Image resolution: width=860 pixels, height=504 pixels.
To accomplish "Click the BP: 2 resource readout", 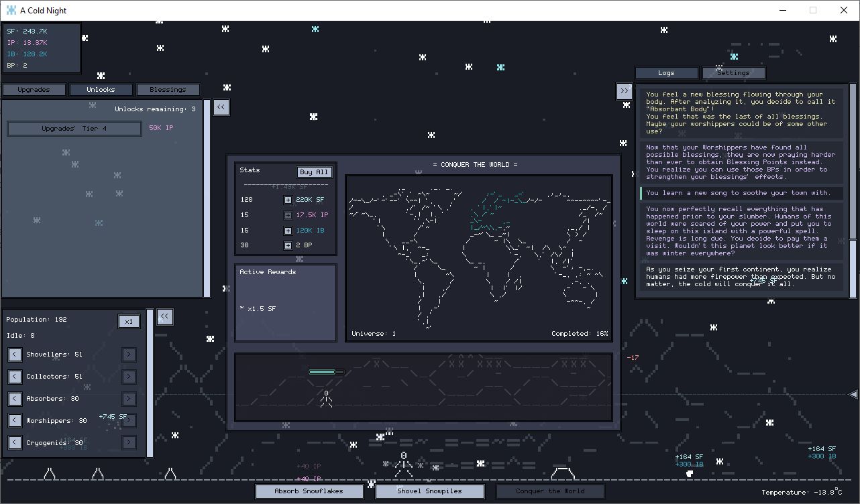I will [x=17, y=66].
